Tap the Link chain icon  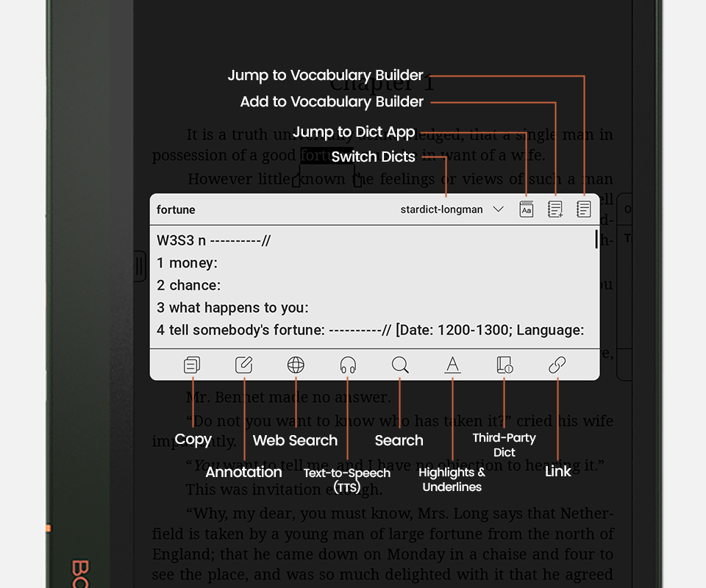click(557, 365)
